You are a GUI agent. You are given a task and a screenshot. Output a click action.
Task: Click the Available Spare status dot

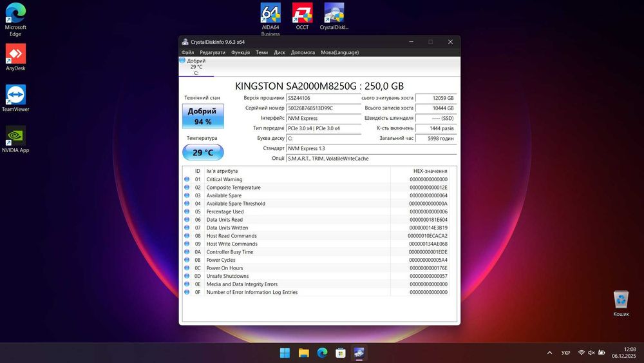tap(187, 195)
